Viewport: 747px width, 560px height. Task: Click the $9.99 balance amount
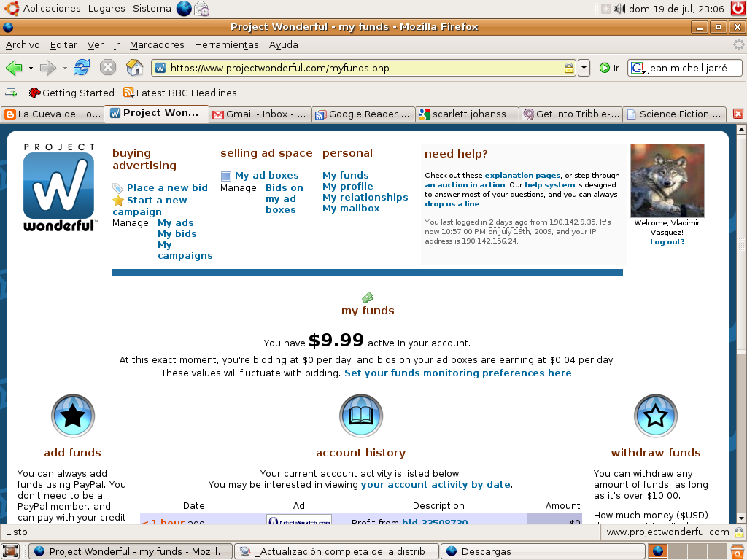(x=336, y=341)
